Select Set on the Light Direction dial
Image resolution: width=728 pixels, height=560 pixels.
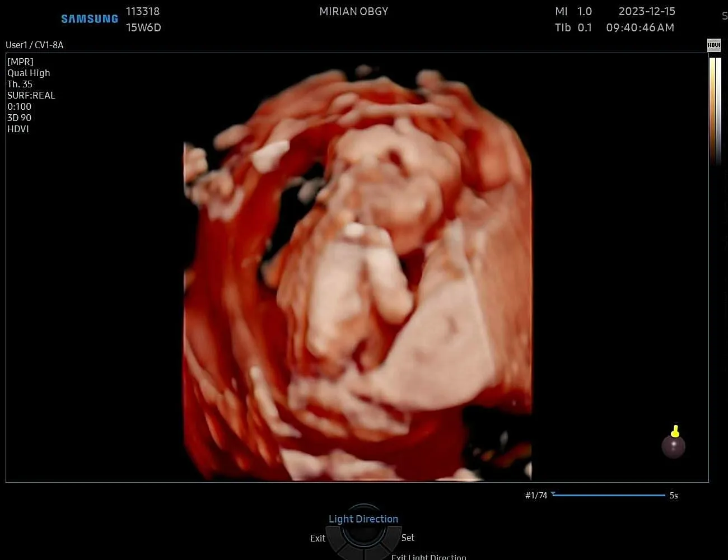408,538
